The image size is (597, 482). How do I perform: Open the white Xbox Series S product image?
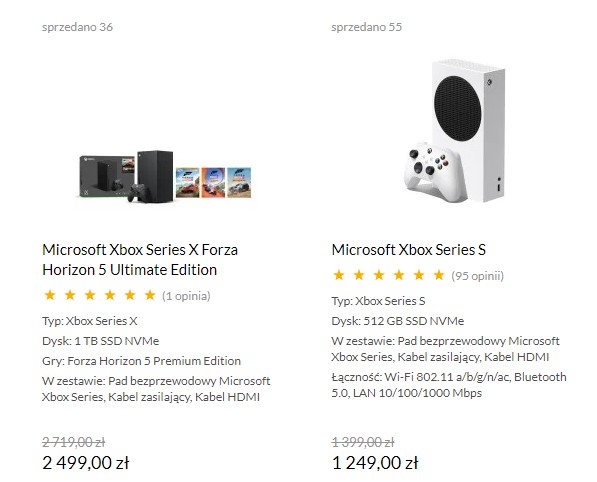[455, 131]
